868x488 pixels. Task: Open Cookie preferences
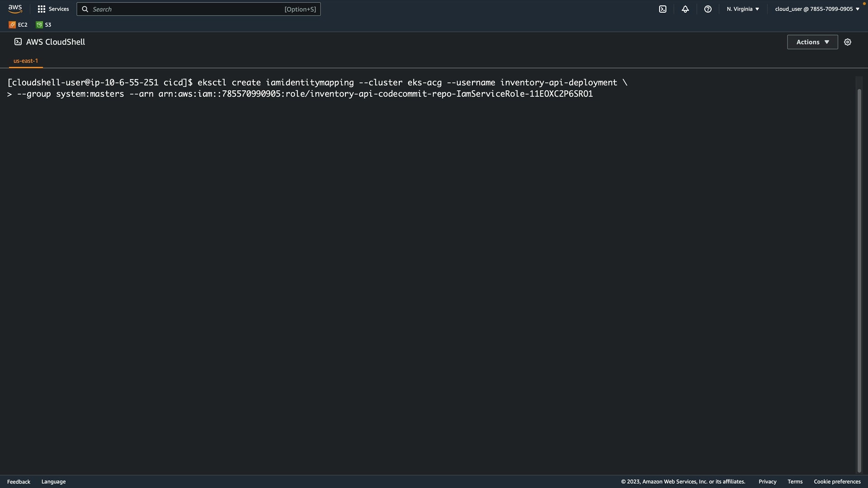837,482
